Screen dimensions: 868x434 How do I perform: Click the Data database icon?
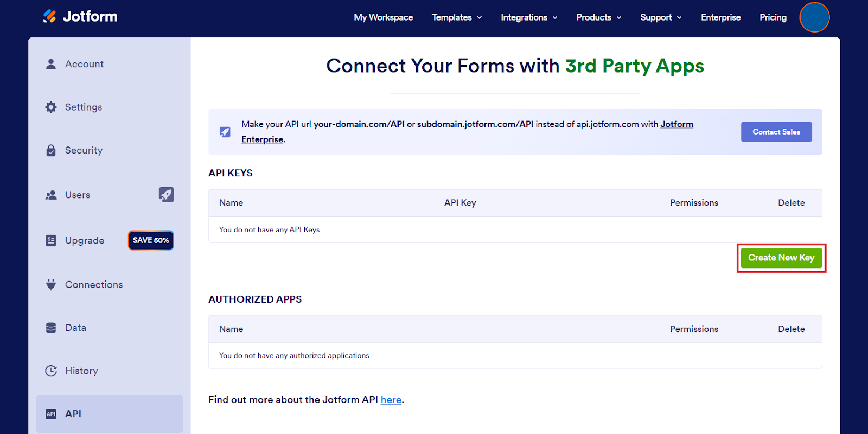[51, 328]
